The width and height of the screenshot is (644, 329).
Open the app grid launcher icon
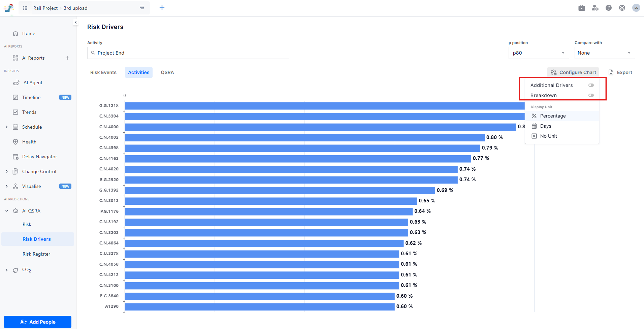click(x=25, y=8)
